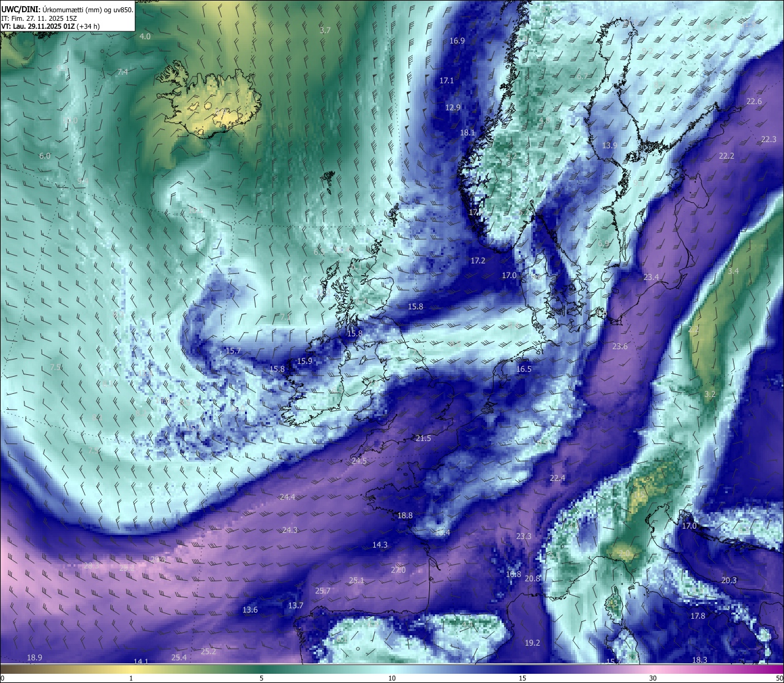Click the 17.1 value off Norway
Screen dimensions: 784x683
tap(447, 80)
